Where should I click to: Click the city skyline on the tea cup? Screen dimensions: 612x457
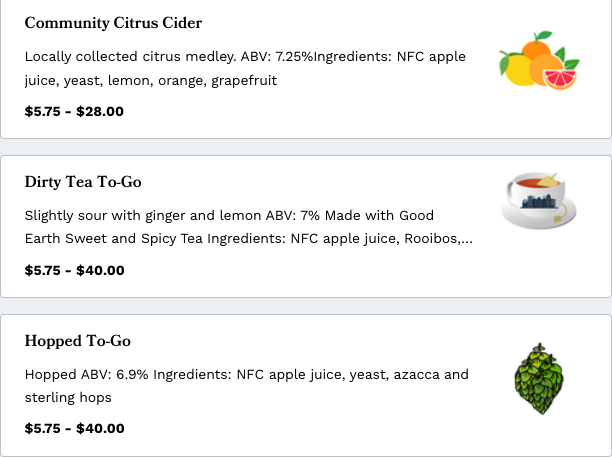[x=538, y=202]
